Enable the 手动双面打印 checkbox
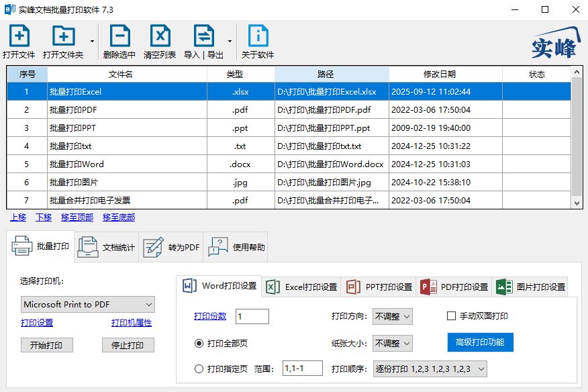The height and width of the screenshot is (392, 588). coord(452,316)
